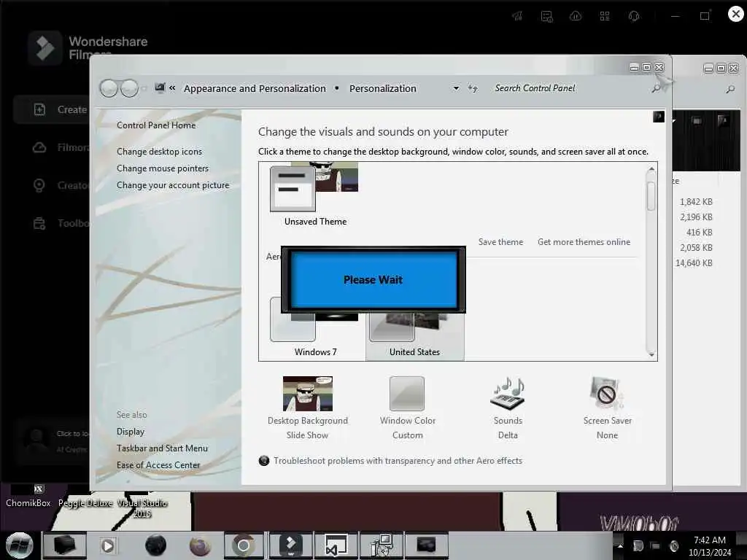Click the Forward navigation arrow button
The image size is (747, 560).
(129, 88)
